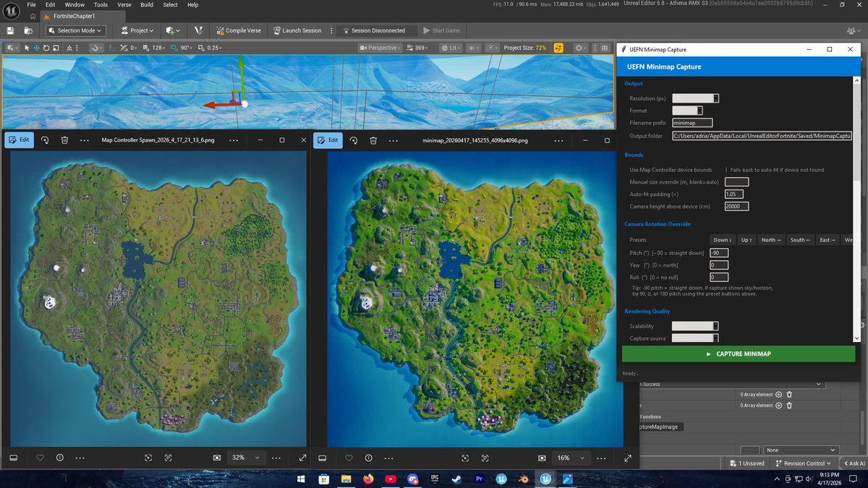Open the Tools menu

point(101,4)
